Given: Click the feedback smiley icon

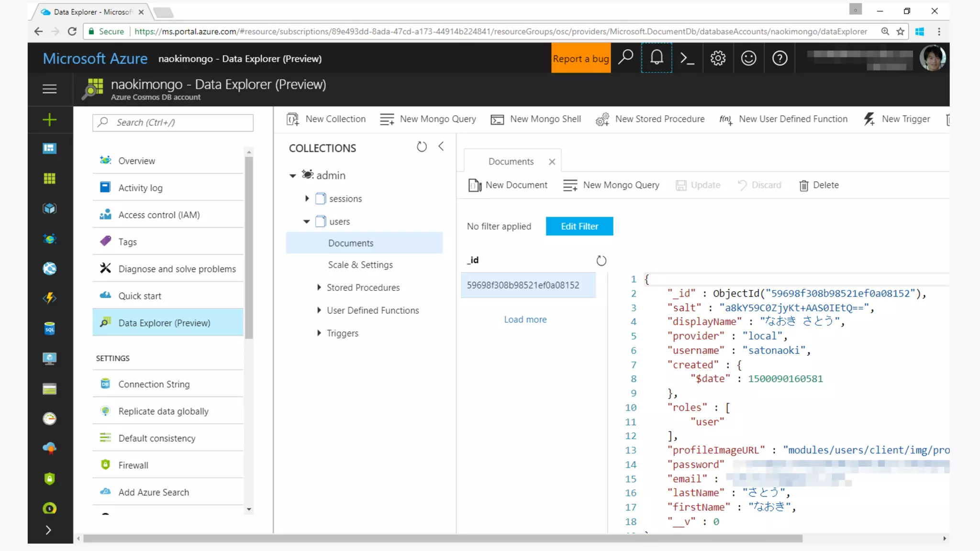Looking at the screenshot, I should point(748,58).
